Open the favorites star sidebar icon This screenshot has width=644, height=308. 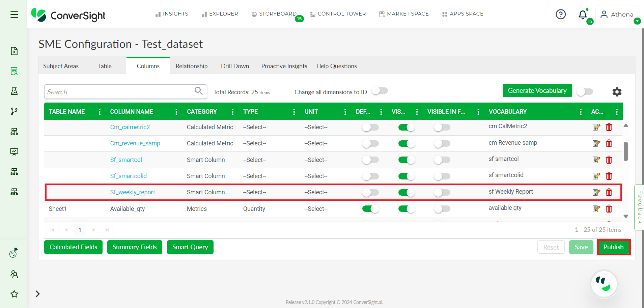(x=14, y=294)
